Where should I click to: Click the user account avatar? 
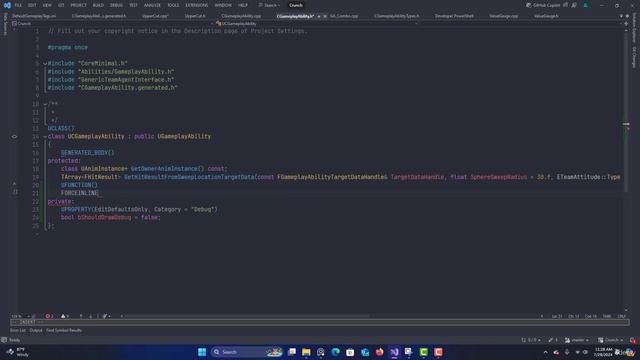pos(586,5)
